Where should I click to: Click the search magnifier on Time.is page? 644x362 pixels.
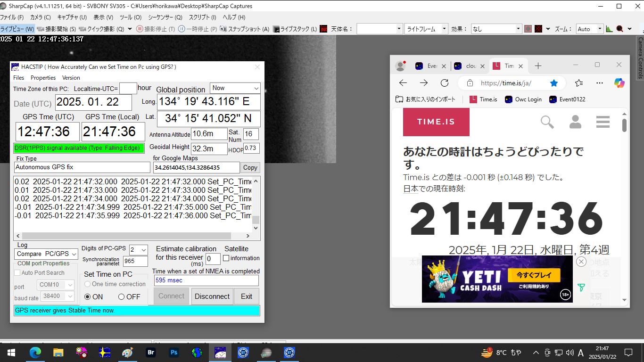click(547, 122)
